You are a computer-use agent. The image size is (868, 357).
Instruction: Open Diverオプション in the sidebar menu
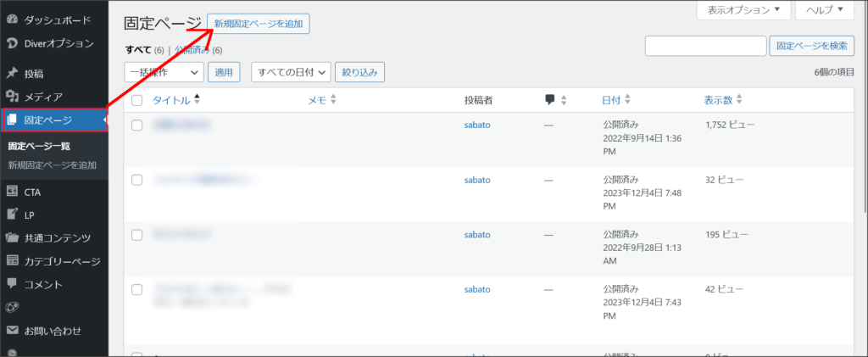(58, 43)
